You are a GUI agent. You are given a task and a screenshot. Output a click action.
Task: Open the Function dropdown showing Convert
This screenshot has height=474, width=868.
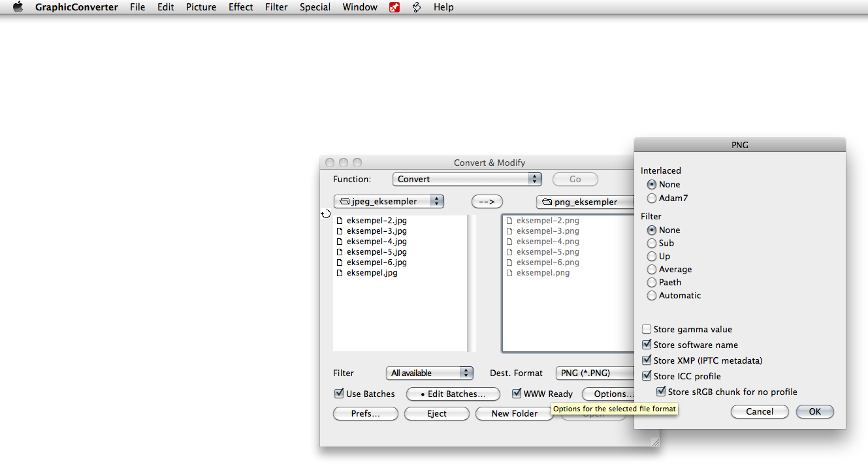(467, 179)
